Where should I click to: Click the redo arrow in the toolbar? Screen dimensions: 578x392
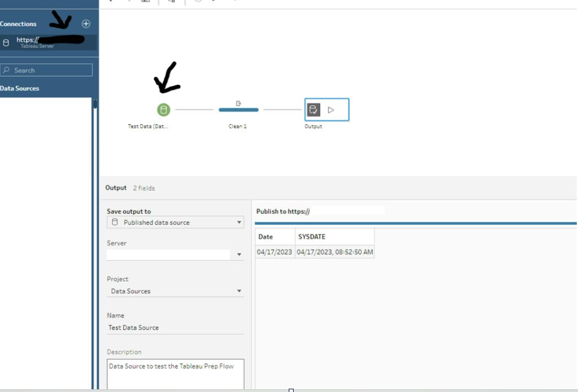129,3
